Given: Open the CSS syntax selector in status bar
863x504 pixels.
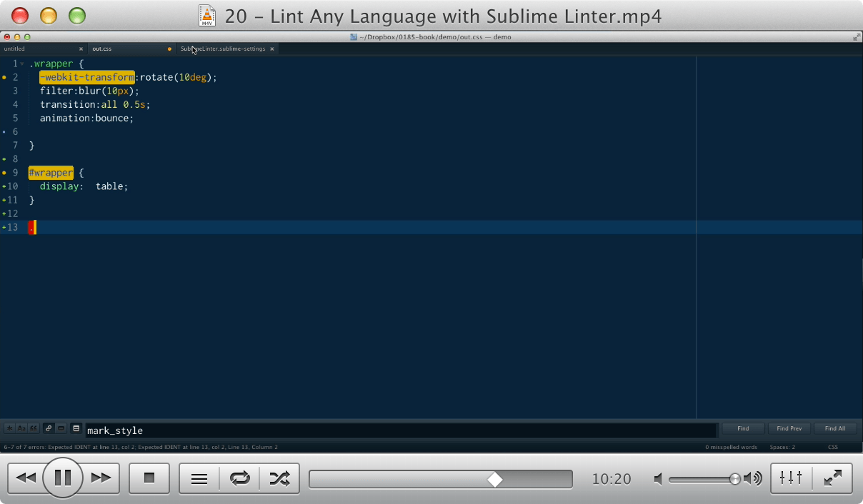Looking at the screenshot, I should coord(832,445).
